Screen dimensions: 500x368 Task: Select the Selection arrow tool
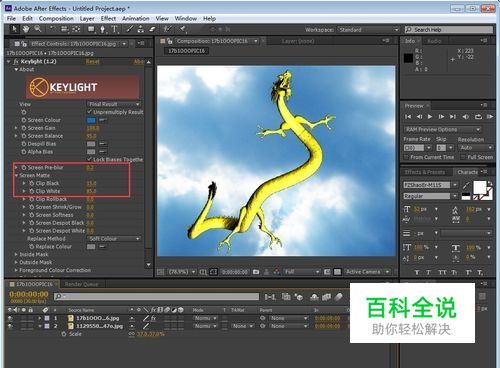tap(14, 29)
